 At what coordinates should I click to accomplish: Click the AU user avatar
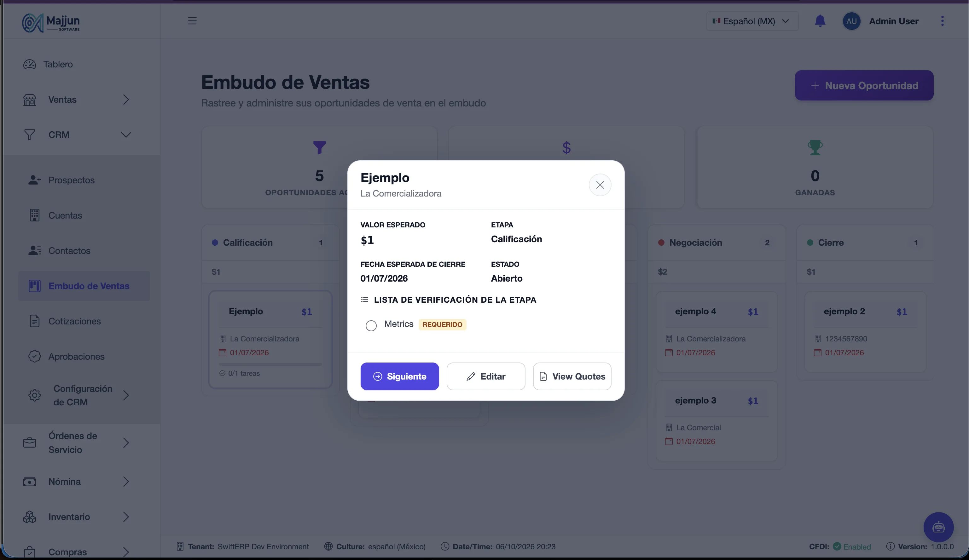pyautogui.click(x=851, y=21)
